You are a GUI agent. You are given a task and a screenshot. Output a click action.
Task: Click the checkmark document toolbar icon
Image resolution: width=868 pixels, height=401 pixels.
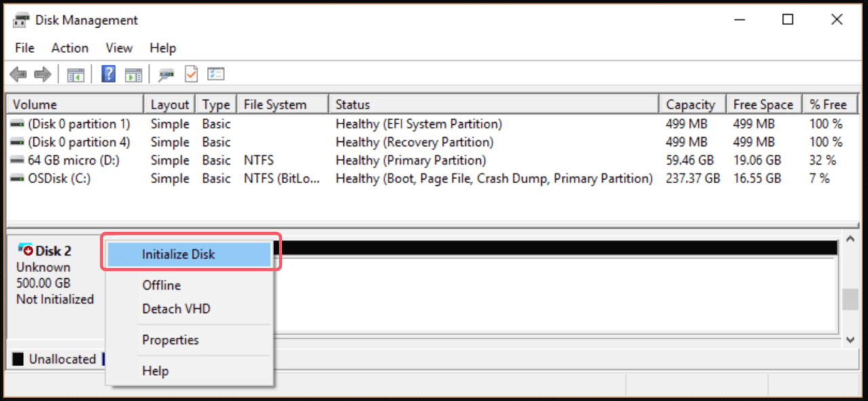pos(191,73)
